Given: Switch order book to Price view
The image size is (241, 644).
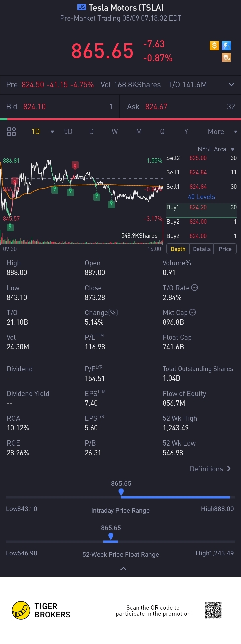Looking at the screenshot, I should 225,249.
